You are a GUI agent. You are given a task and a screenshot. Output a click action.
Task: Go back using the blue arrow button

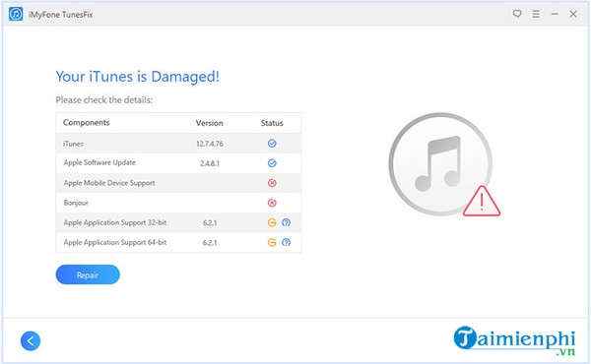tap(31, 340)
